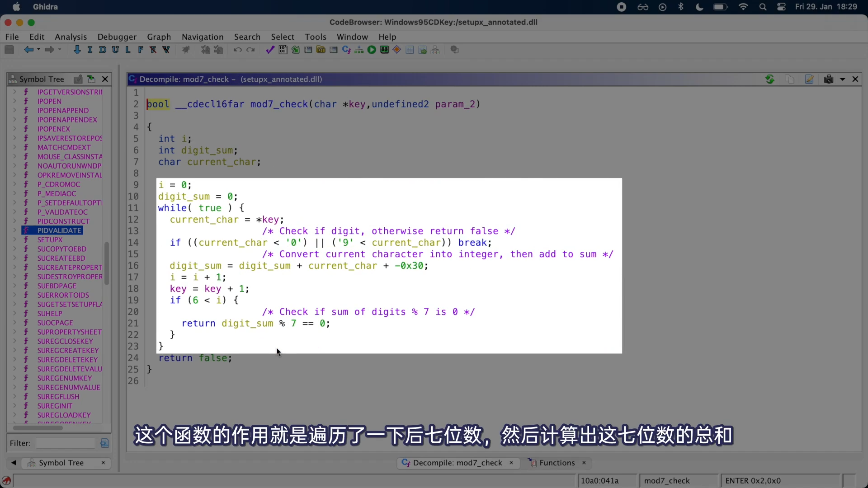Expand the P_CDROMOC tree node
The width and height of the screenshot is (868, 488).
coord(14,184)
